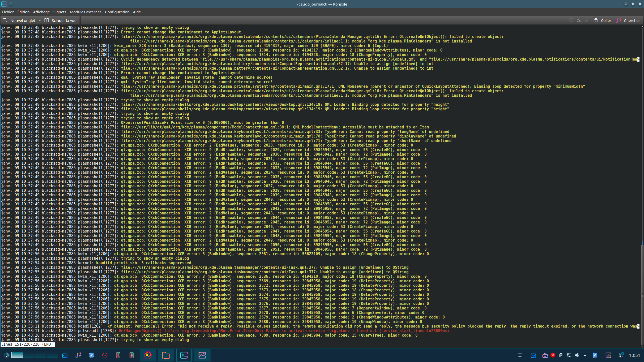This screenshot has width=644, height=362.
Task: Switch to the Konsole terminal taskbar entry
Action: click(x=184, y=355)
